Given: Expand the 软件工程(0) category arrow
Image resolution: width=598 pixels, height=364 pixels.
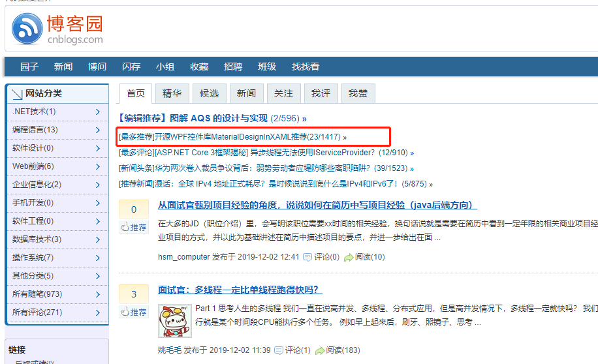Looking at the screenshot, I should [x=98, y=221].
